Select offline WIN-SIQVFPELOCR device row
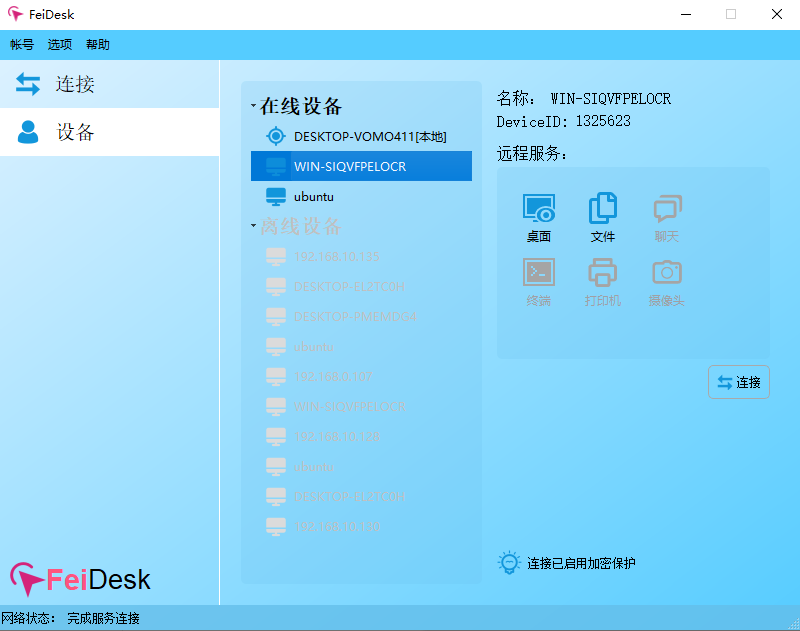Viewport: 800px width, 631px height. click(361, 407)
